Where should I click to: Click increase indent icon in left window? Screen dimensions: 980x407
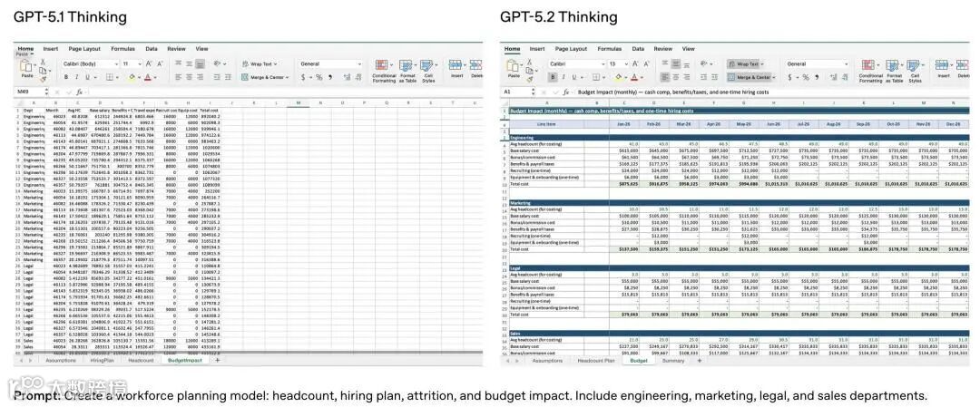228,77
